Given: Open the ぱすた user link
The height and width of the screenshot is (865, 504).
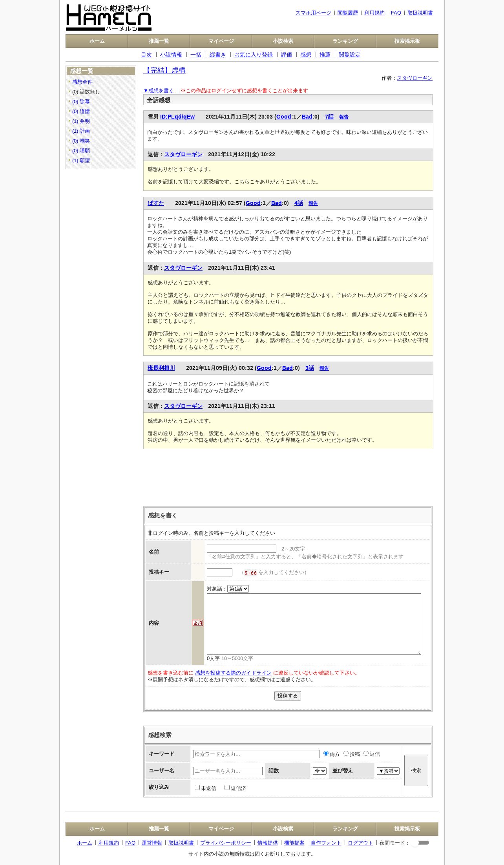Looking at the screenshot, I should click(x=156, y=203).
